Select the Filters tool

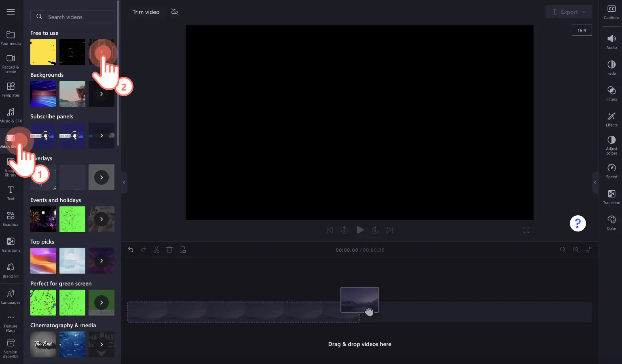click(x=611, y=93)
